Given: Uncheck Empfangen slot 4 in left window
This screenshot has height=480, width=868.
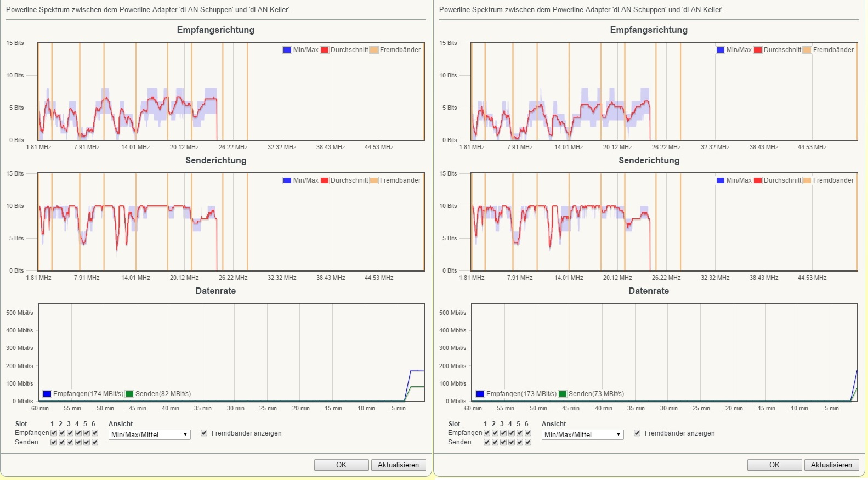Looking at the screenshot, I should pyautogui.click(x=78, y=433).
